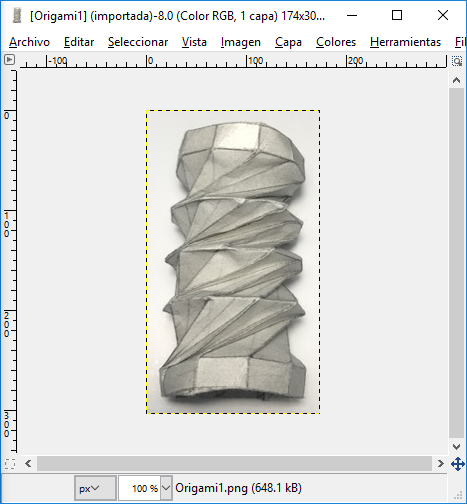Expand the zoom percentage dropdown arrow
This screenshot has height=504, width=467.
pyautogui.click(x=166, y=488)
